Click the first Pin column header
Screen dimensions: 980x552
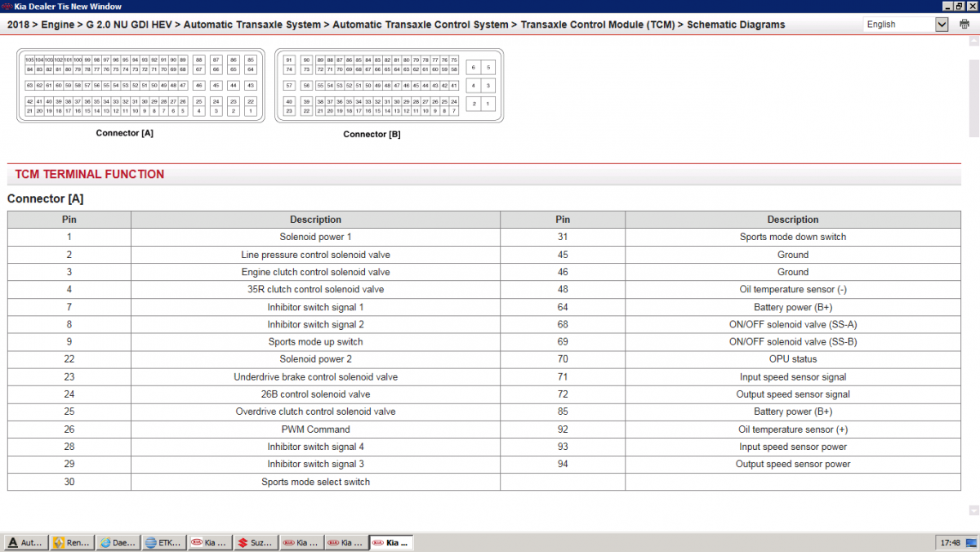(69, 220)
